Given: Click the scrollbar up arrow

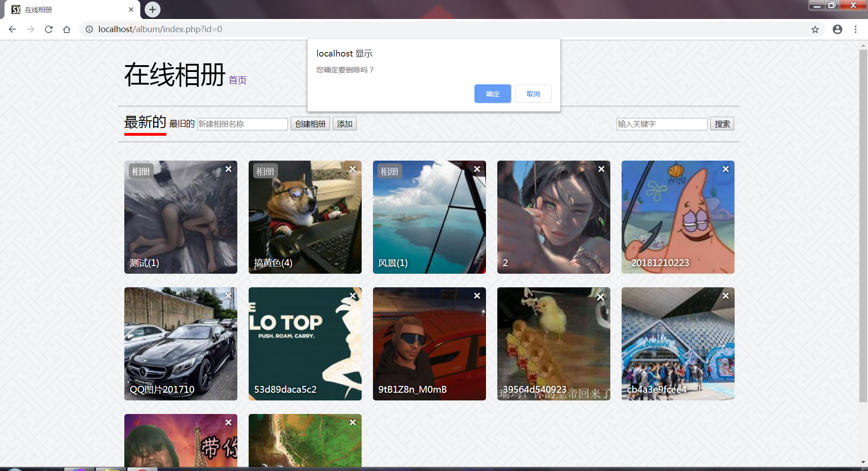Looking at the screenshot, I should coord(863,45).
